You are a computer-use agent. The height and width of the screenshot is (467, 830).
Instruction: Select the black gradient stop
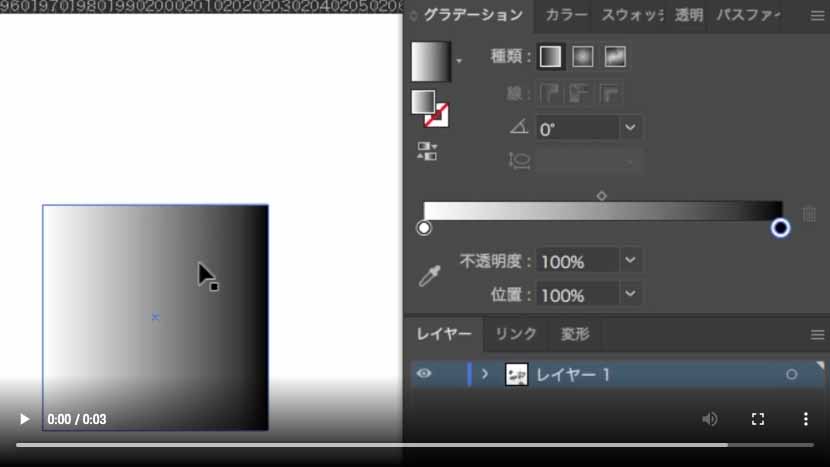[x=780, y=228]
